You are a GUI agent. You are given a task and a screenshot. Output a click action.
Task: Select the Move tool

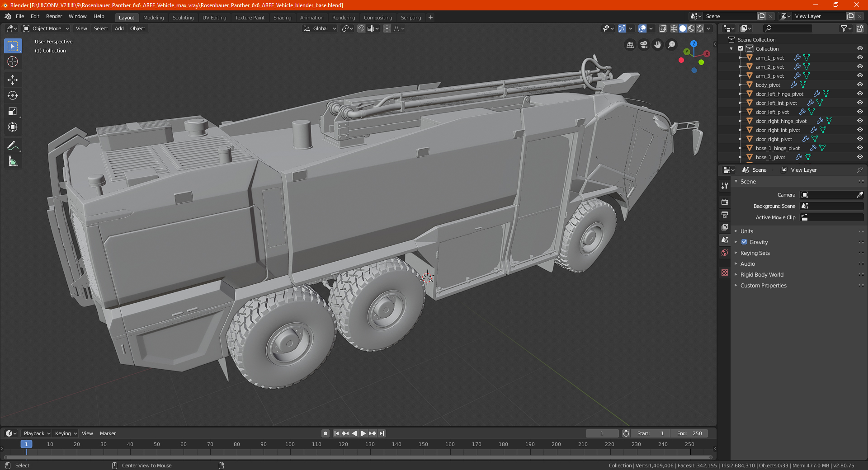click(13, 80)
